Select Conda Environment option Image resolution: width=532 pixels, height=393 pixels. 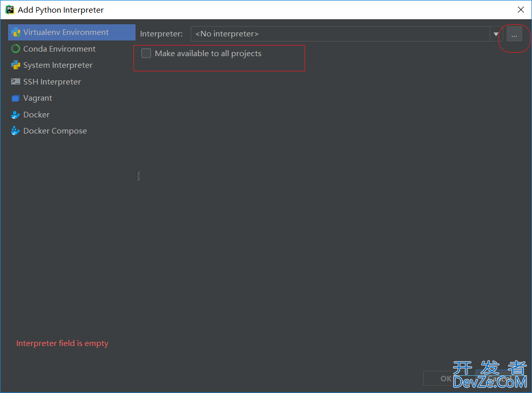click(72, 49)
